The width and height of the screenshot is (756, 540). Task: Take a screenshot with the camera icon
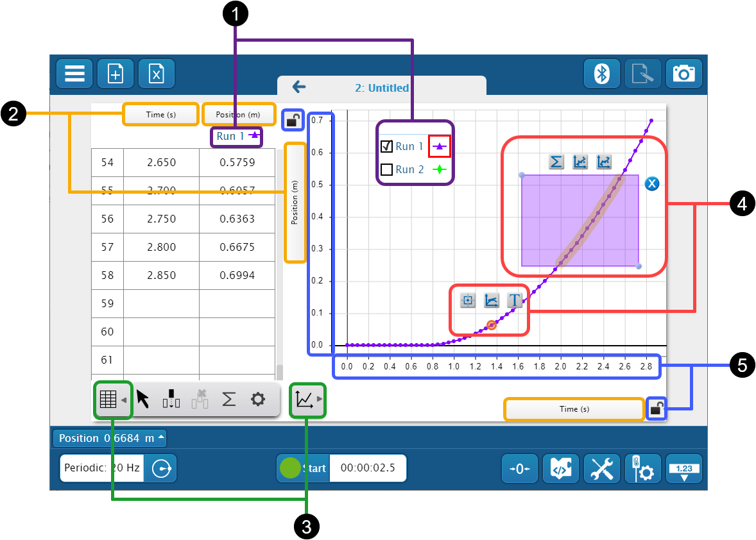pos(683,73)
